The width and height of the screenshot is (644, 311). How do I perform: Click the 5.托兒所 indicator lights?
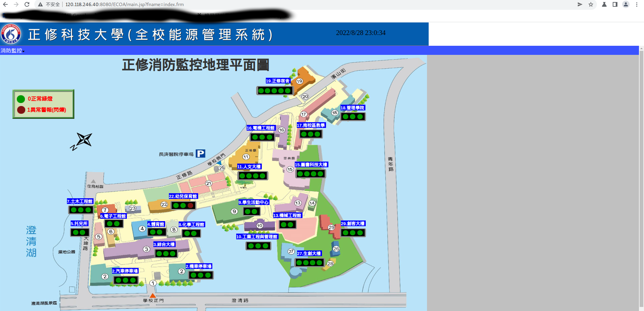tap(80, 232)
